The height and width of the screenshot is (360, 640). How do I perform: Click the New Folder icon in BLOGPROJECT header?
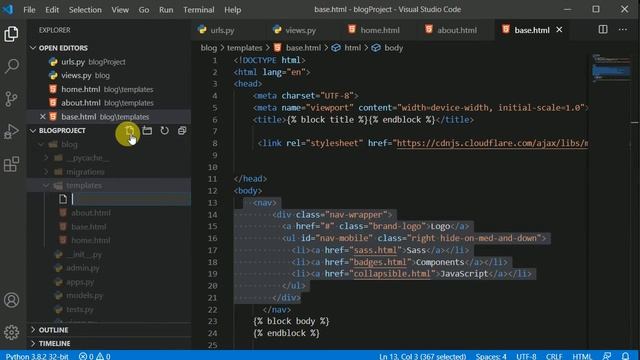(x=147, y=131)
